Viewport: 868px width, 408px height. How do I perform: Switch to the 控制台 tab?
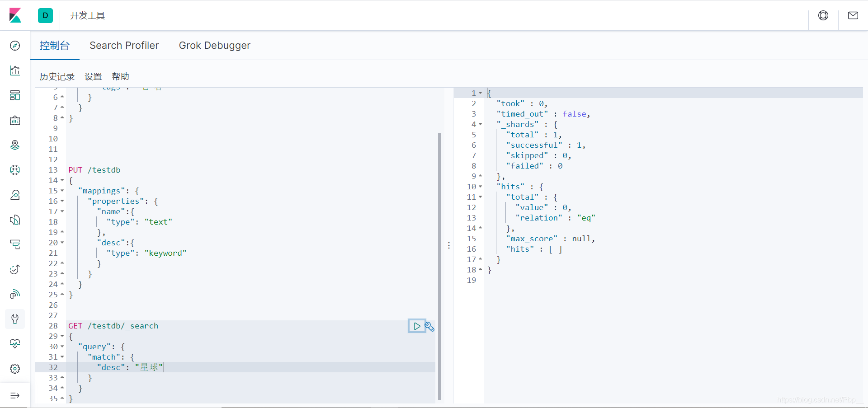[x=55, y=45]
